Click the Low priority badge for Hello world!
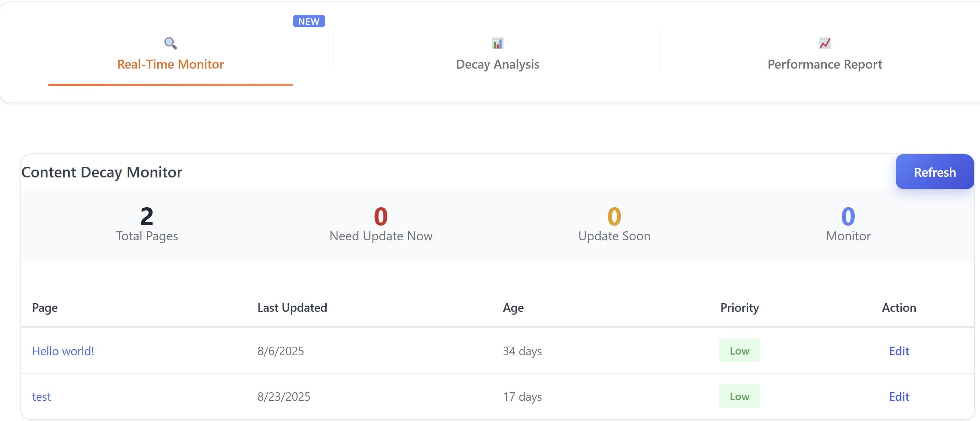Viewport: 980px width, 421px height. [x=739, y=351]
